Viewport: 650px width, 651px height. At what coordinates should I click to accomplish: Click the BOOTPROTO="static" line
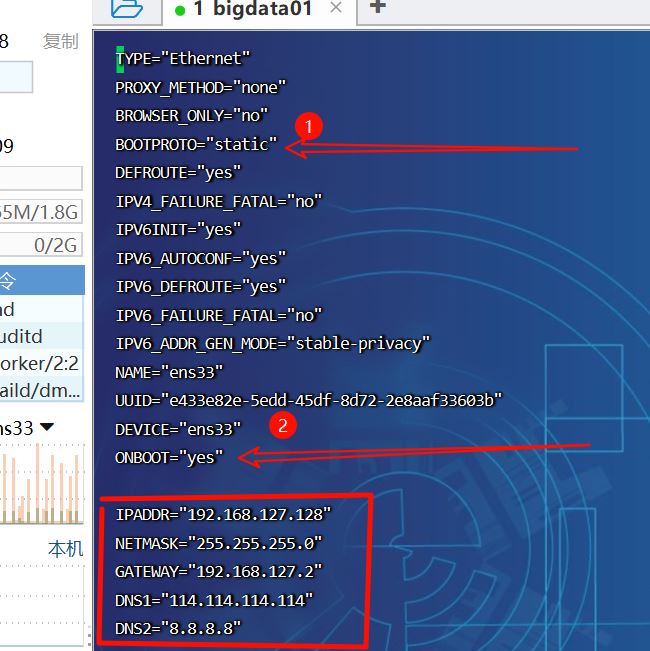tap(196, 144)
